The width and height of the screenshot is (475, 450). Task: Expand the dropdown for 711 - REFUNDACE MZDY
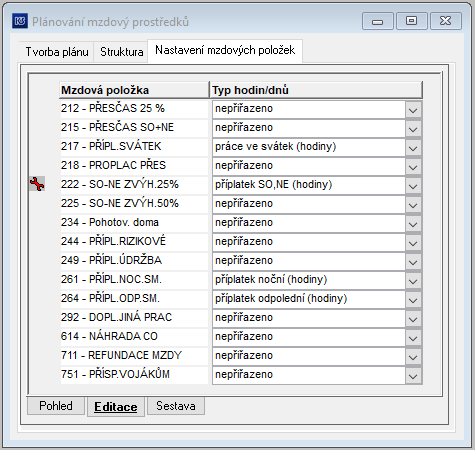[413, 357]
